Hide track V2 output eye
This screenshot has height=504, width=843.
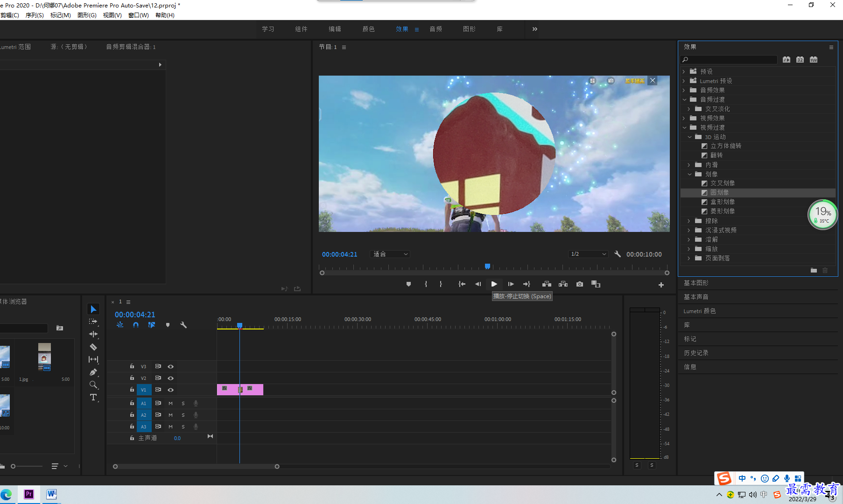pyautogui.click(x=171, y=378)
